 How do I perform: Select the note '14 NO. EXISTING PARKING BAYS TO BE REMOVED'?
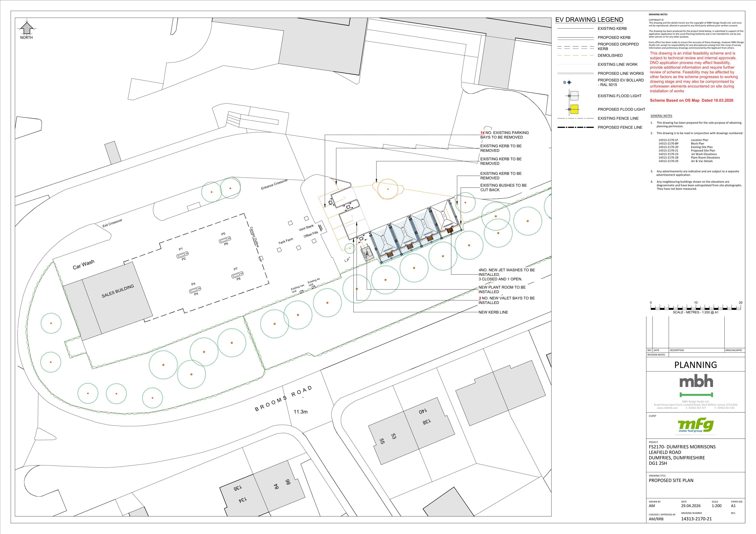pos(504,135)
